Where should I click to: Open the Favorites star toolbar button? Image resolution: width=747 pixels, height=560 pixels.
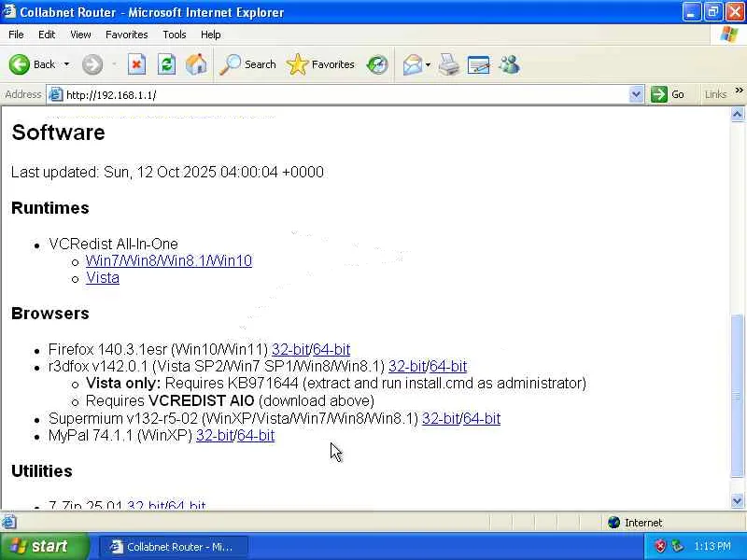click(320, 64)
